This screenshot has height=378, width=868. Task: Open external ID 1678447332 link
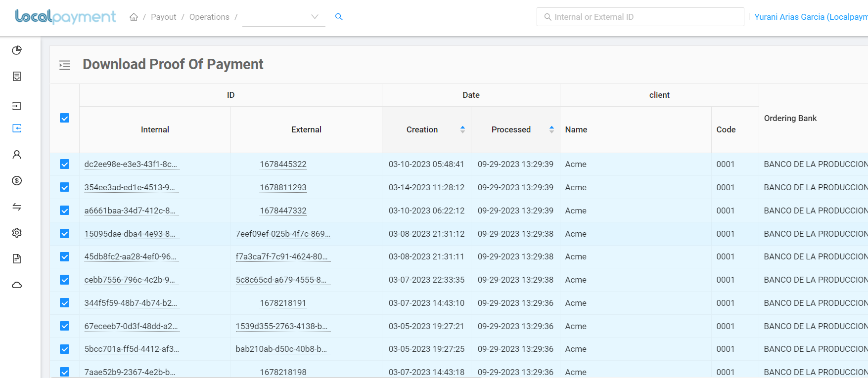tap(283, 210)
